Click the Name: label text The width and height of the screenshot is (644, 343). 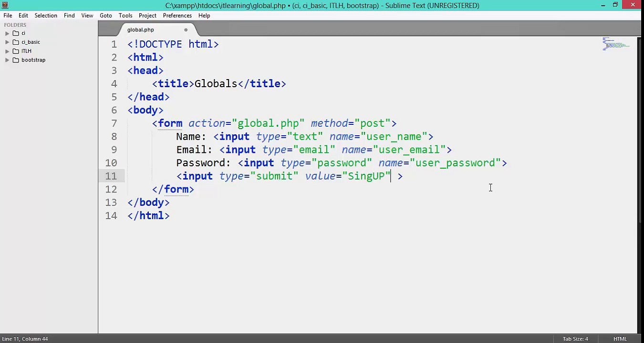[x=191, y=137]
